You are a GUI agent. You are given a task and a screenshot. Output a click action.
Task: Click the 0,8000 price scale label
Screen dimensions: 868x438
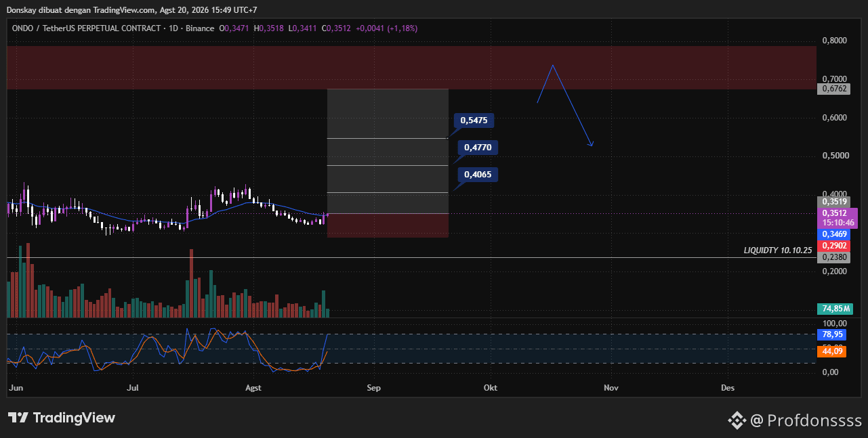834,41
